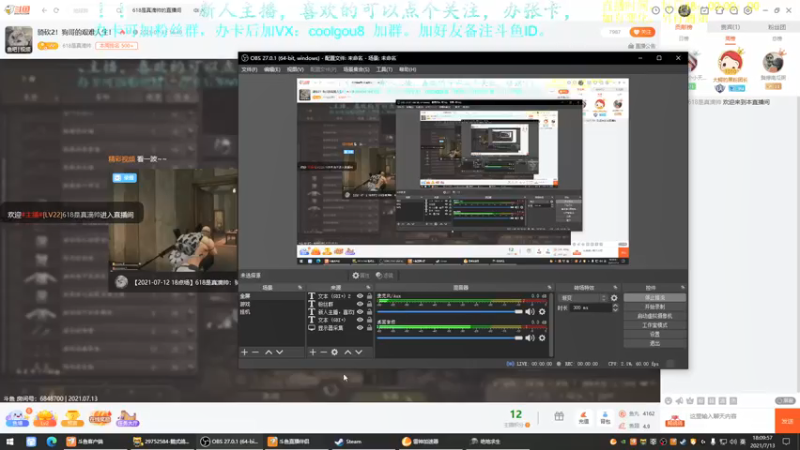This screenshot has width=800, height=450.
Task: Open the OBS Tools menu
Action: [x=384, y=69]
